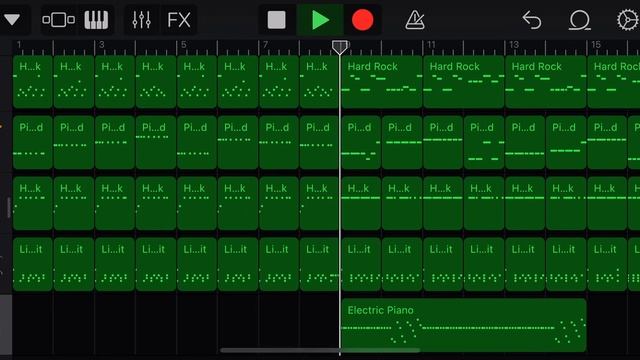Toggle the metronome

click(x=415, y=20)
